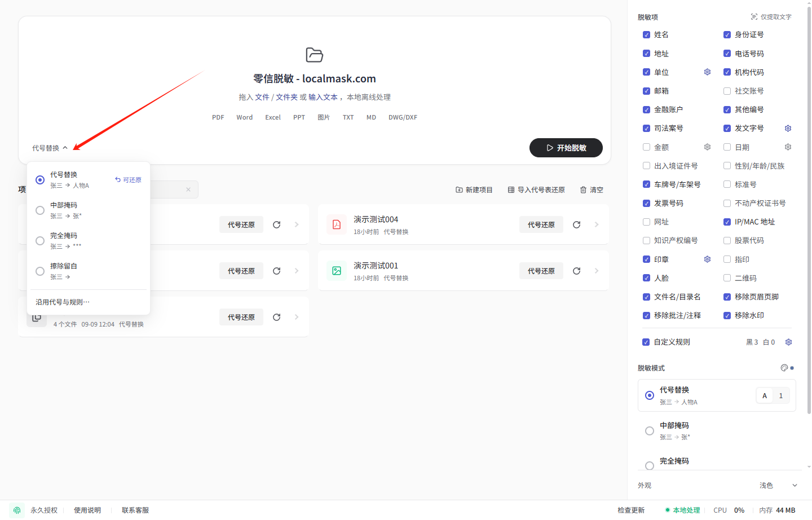This screenshot has width=812, height=520.
Task: Enable the 二维码 checkbox
Action: pyautogui.click(x=727, y=278)
